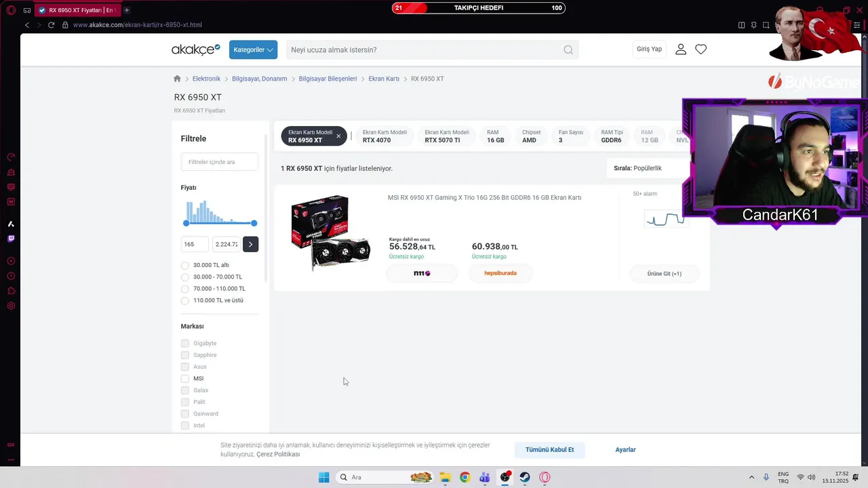
Task: Click the Giriş Yap button
Action: pyautogui.click(x=649, y=49)
